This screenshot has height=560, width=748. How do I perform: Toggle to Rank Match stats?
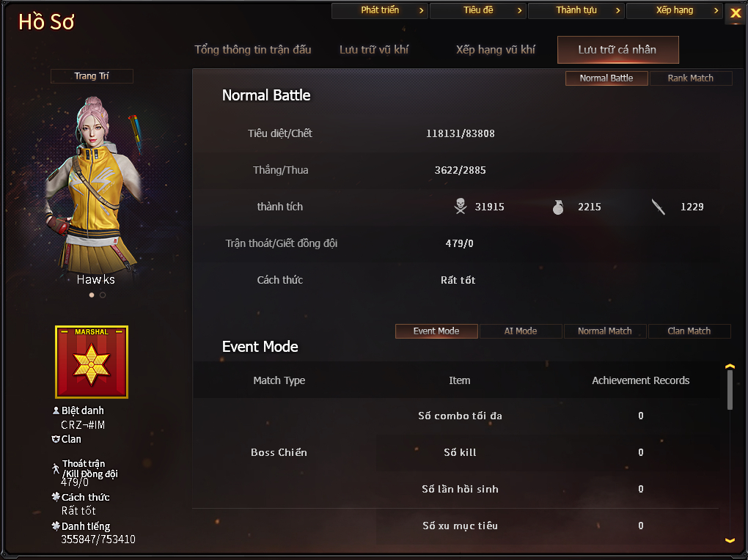click(690, 78)
